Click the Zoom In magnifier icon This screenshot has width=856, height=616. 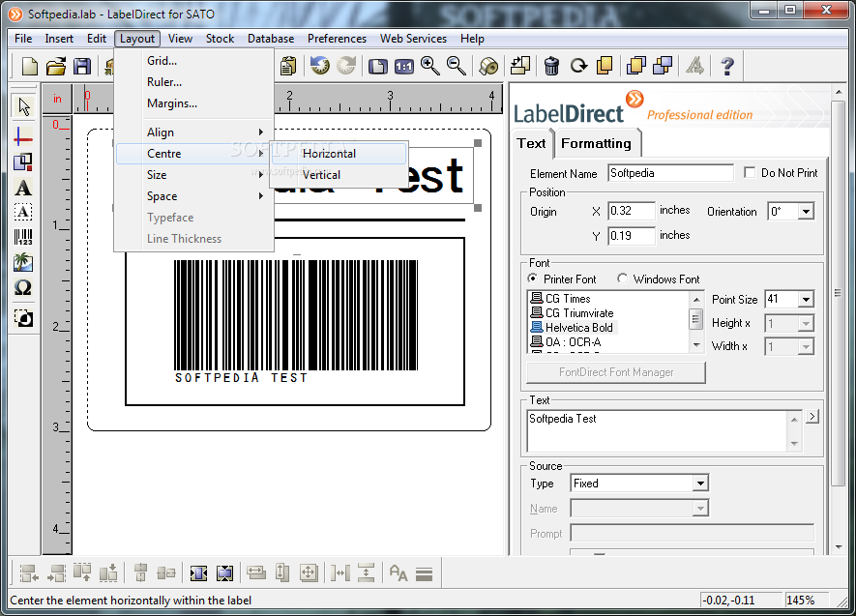click(x=430, y=66)
